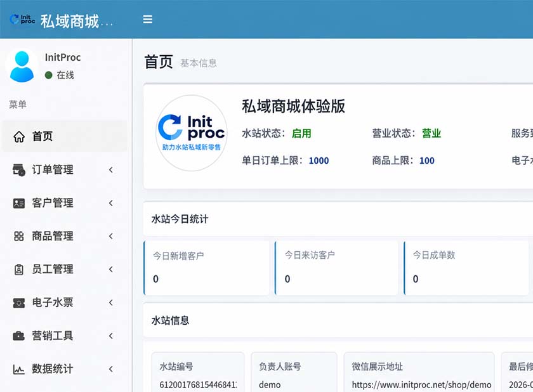The image size is (533, 392).
Task: Click the 水站编号 number value
Action: point(198,385)
